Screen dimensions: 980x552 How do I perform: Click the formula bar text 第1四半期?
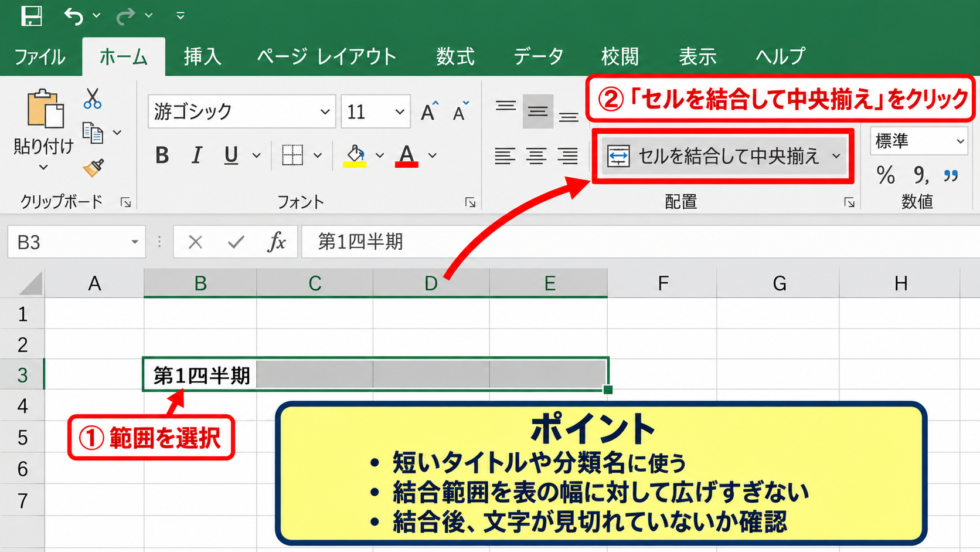point(360,242)
